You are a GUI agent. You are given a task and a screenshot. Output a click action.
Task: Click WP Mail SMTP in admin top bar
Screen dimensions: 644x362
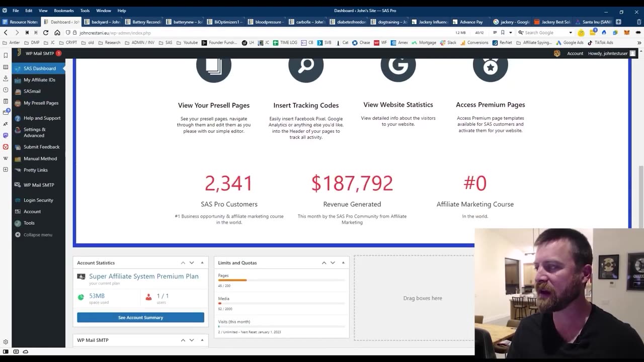(43, 53)
